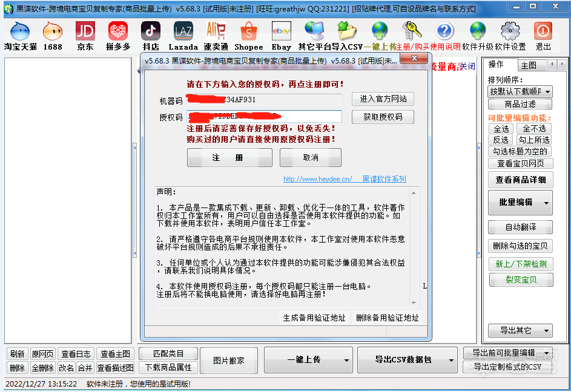This screenshot has height=392, width=571.
Task: Click 获取授权码 button
Action: pos(383,117)
